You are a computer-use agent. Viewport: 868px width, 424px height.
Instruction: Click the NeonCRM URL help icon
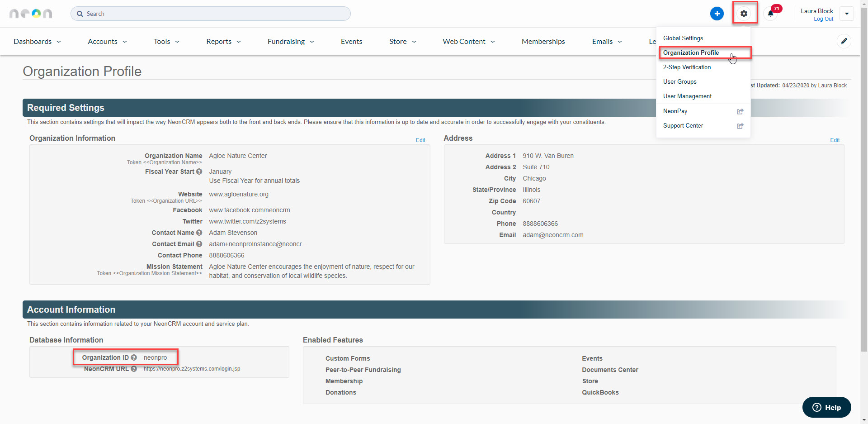click(134, 369)
